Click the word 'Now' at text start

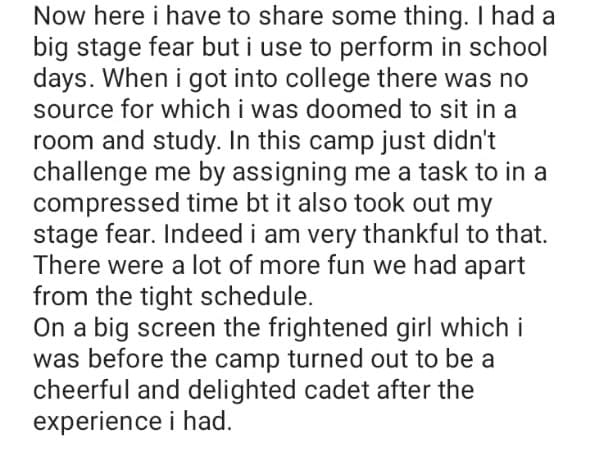pos(60,17)
